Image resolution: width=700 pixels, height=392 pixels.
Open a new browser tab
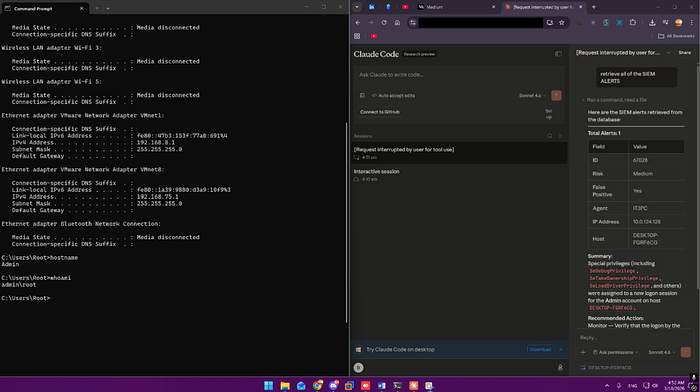(x=594, y=7)
